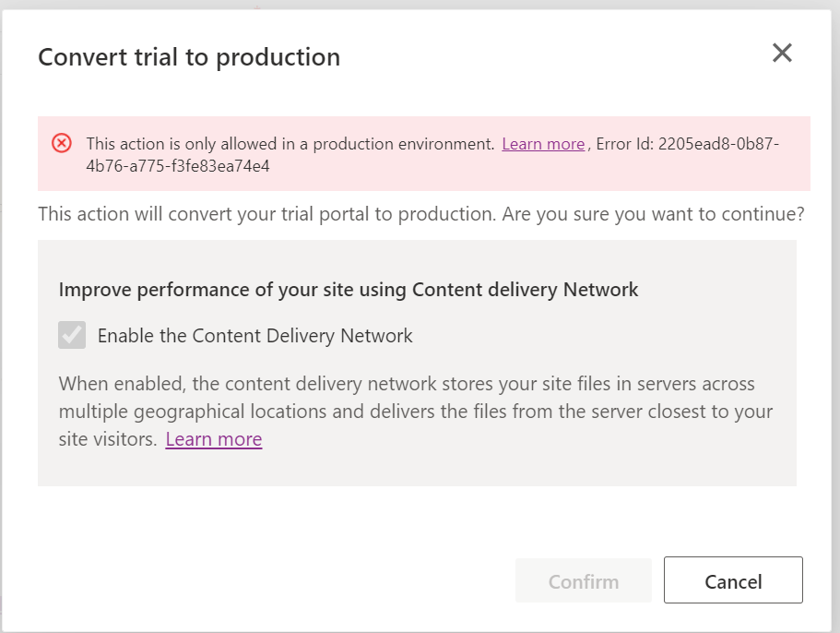This screenshot has height=633, width=840.
Task: Click 'Enable the Content Delivery Network' label
Action: click(x=255, y=336)
